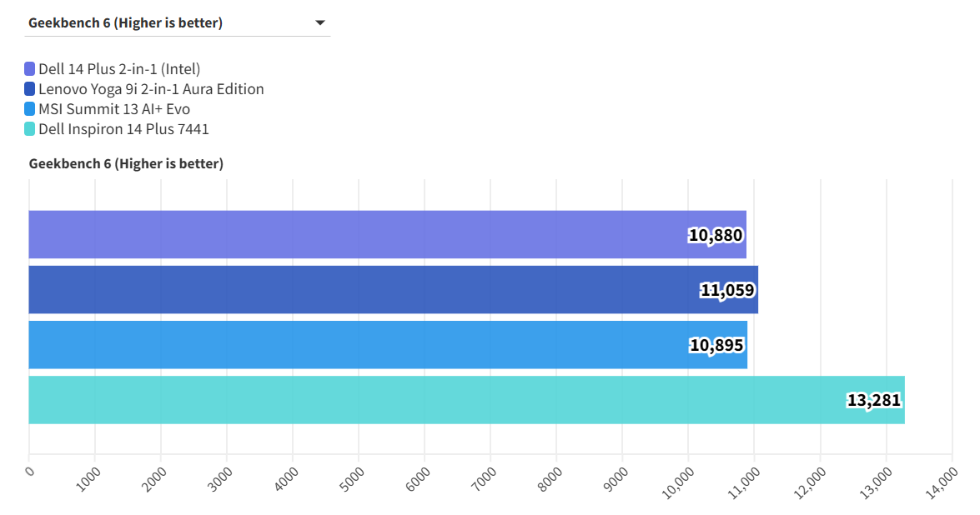This screenshot has height=515, width=980.
Task: Click the dropdown arrow beside Geekbench 6
Action: tap(320, 23)
